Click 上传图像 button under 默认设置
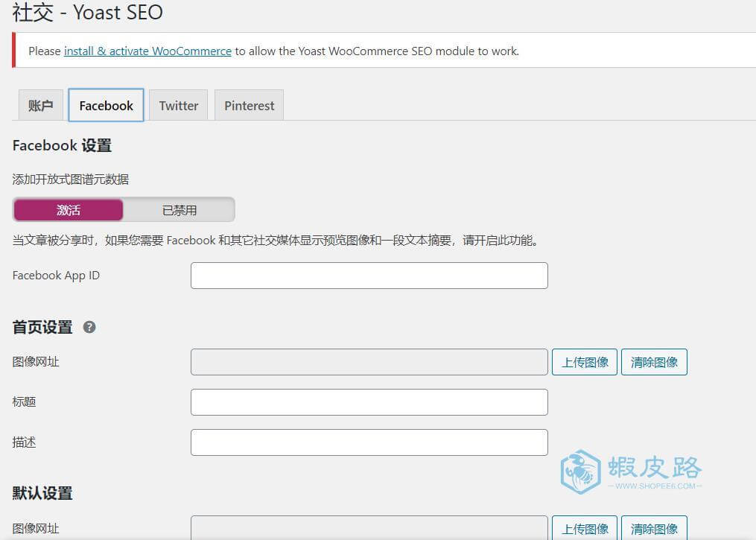 tap(585, 528)
